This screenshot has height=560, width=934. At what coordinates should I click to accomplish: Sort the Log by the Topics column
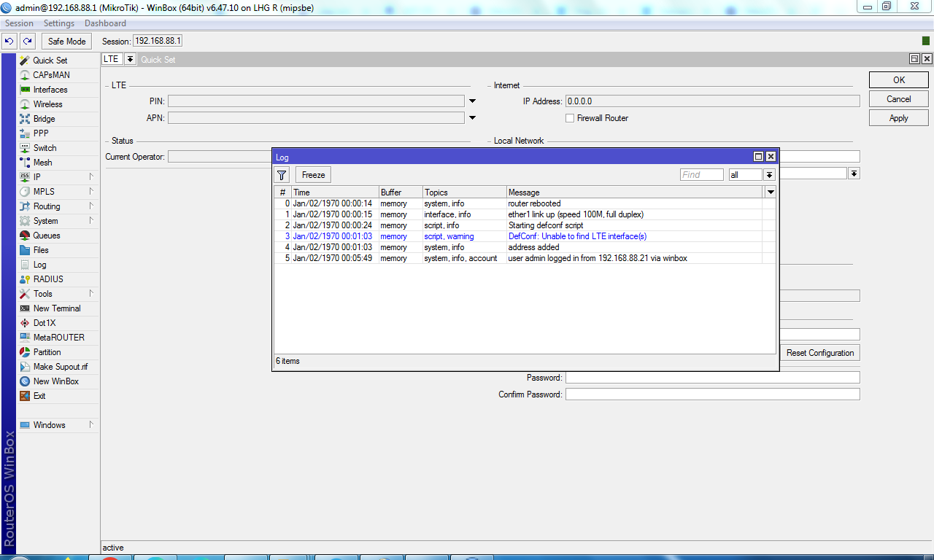464,192
